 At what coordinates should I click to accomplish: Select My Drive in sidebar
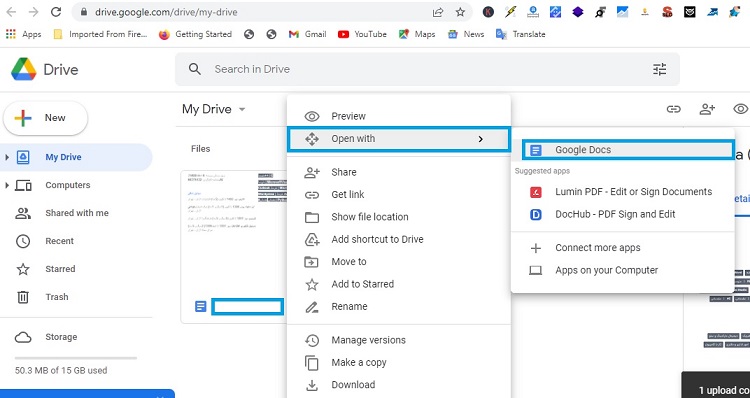(77, 157)
